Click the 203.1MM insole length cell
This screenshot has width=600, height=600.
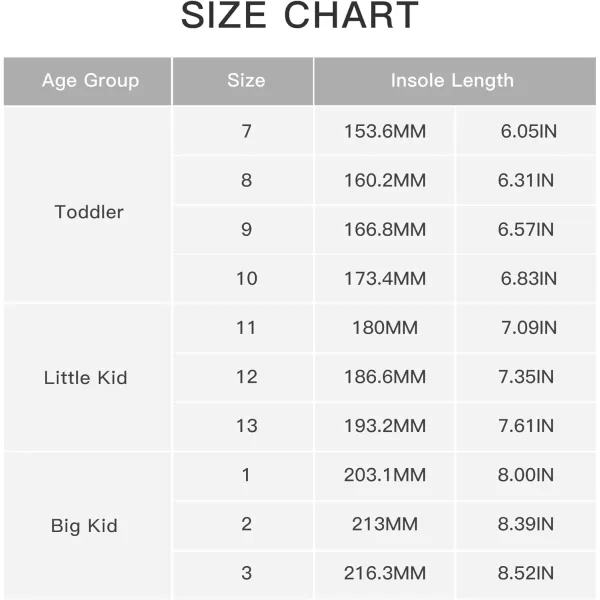[x=385, y=475]
